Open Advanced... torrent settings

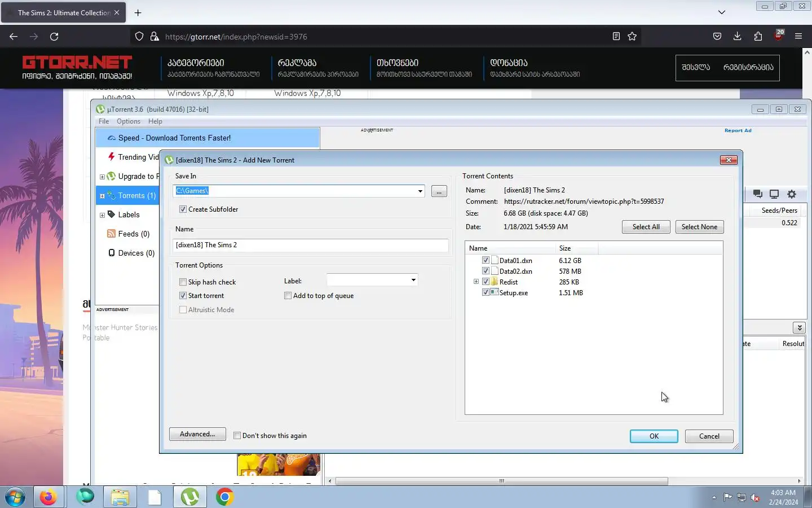pos(197,434)
